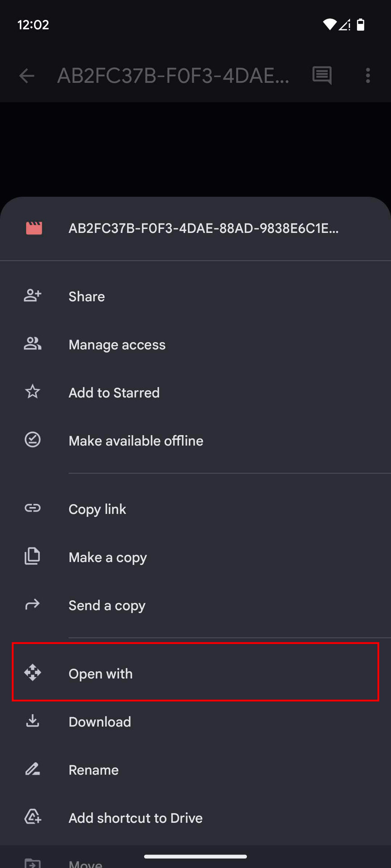391x868 pixels.
Task: Tap the Download tray icon
Action: pos(33,721)
